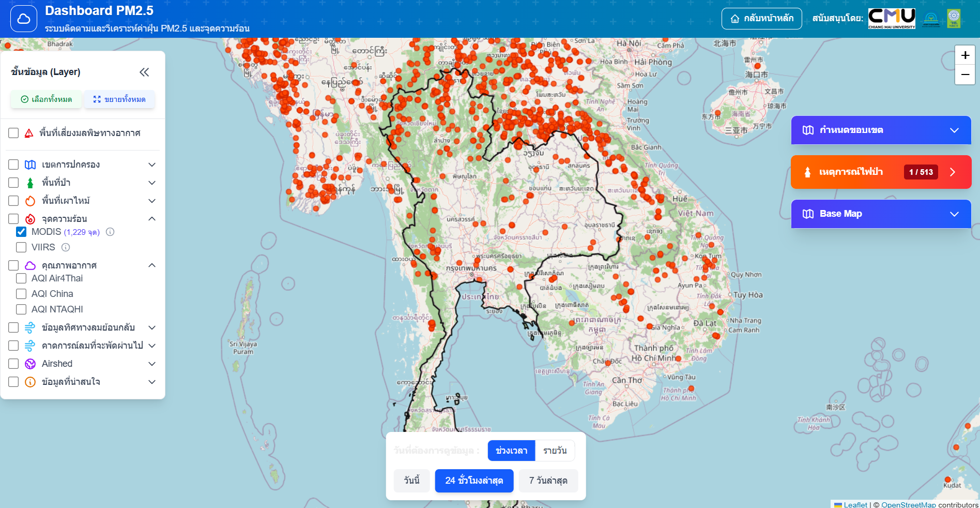Image resolution: width=980 pixels, height=508 pixels.
Task: Click the cloud logo icon in header
Action: pos(24,19)
